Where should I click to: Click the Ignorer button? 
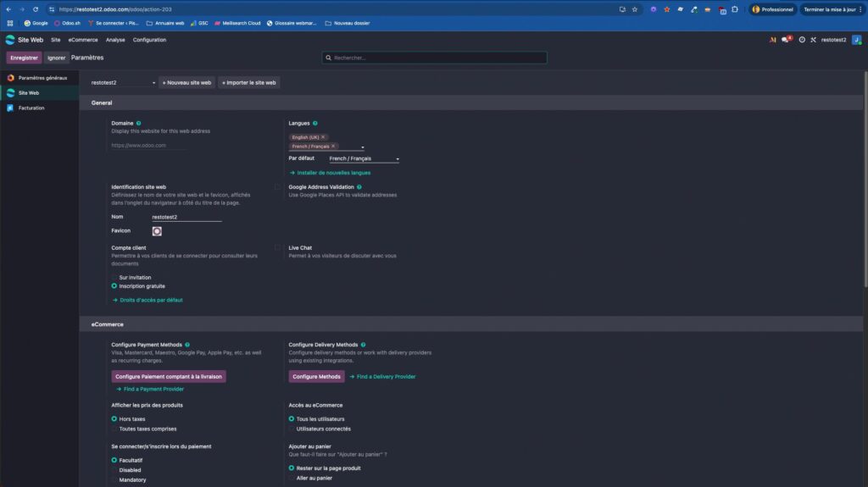coord(56,58)
